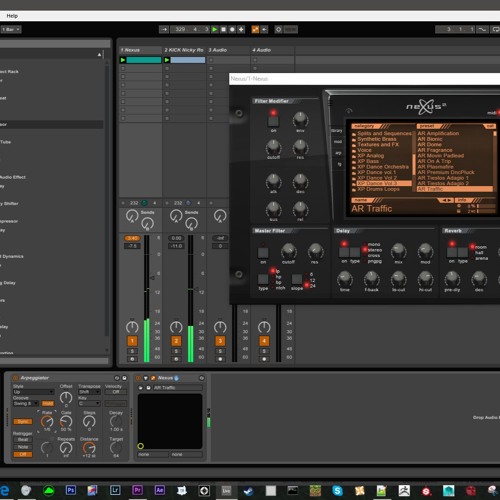Image resolution: width=500 pixels, height=500 pixels.
Task: Set Retrigger to Beat
Action: pyautogui.click(x=23, y=440)
